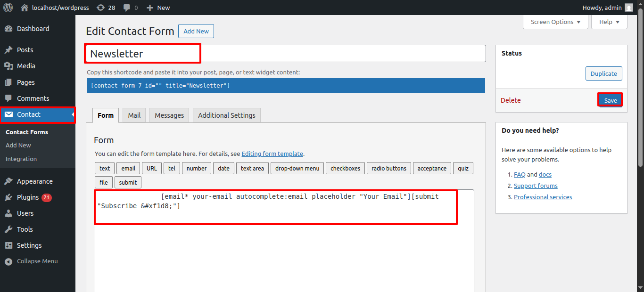The image size is (644, 292).
Task: Insert a URL form tag
Action: [152, 168]
